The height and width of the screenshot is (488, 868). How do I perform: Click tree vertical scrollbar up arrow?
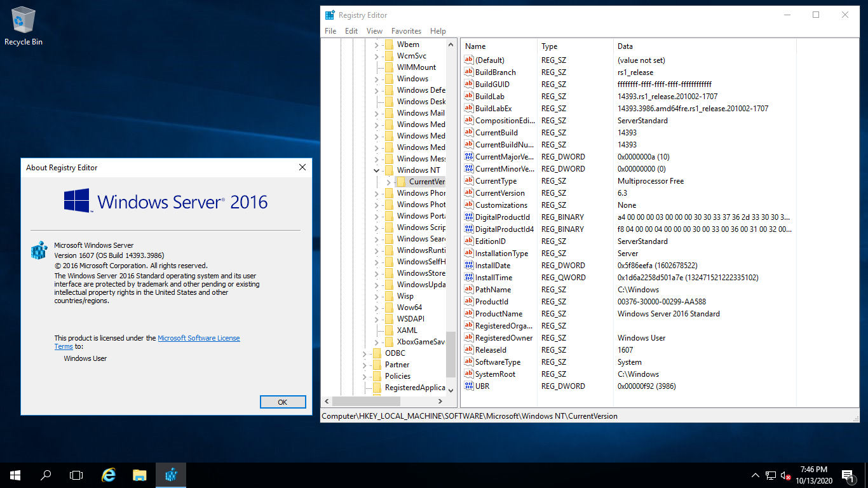[x=451, y=44]
